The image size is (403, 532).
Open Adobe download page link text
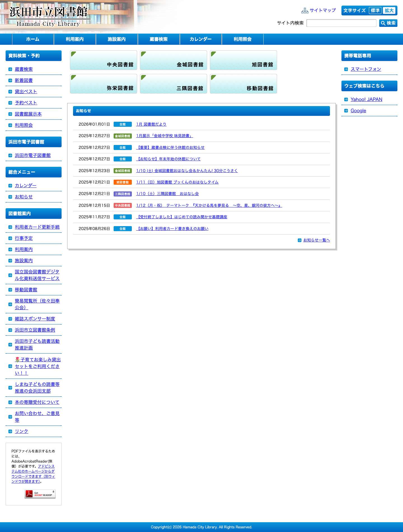tap(33, 474)
